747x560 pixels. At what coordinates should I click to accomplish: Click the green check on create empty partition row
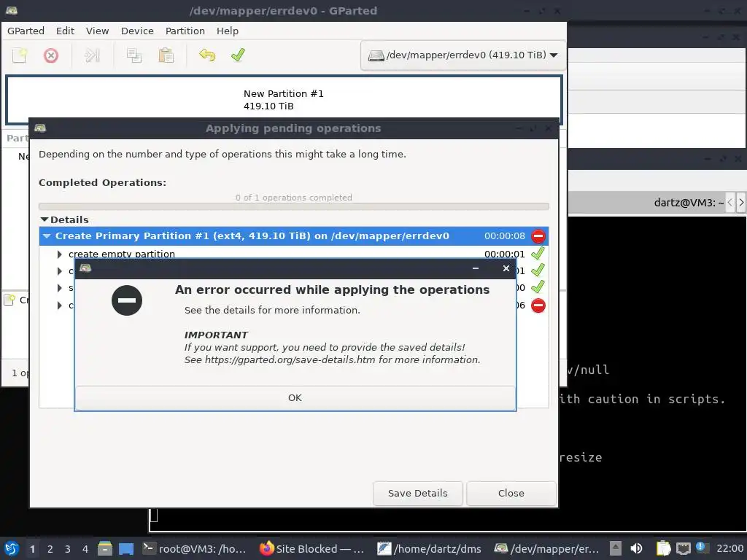pos(538,253)
